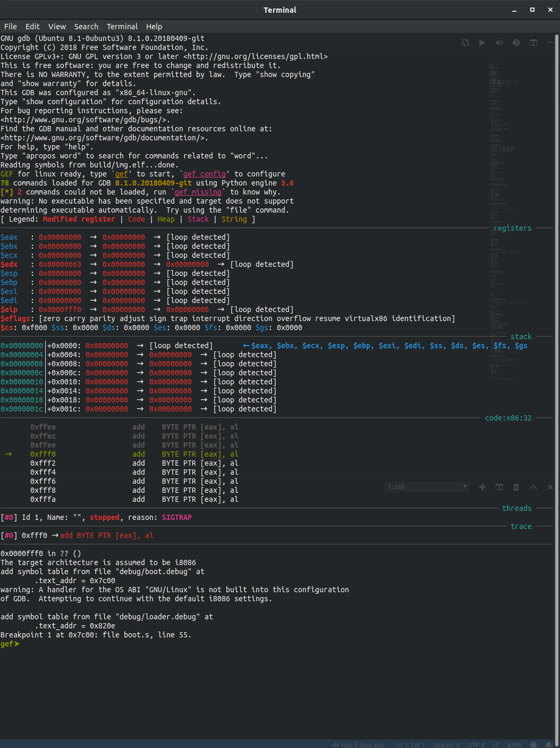
Task: Click 'Spaces: 4' indentation in status bar
Action: [446, 745]
